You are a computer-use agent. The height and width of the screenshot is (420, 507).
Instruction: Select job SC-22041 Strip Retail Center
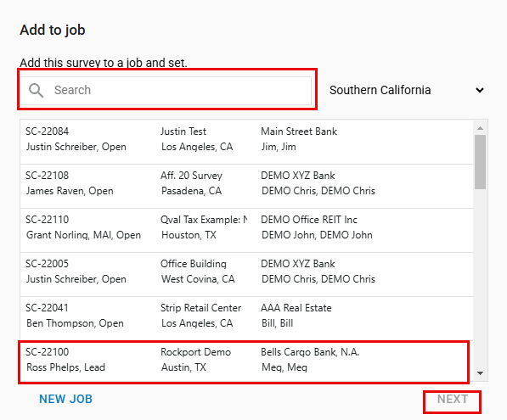pos(247,318)
